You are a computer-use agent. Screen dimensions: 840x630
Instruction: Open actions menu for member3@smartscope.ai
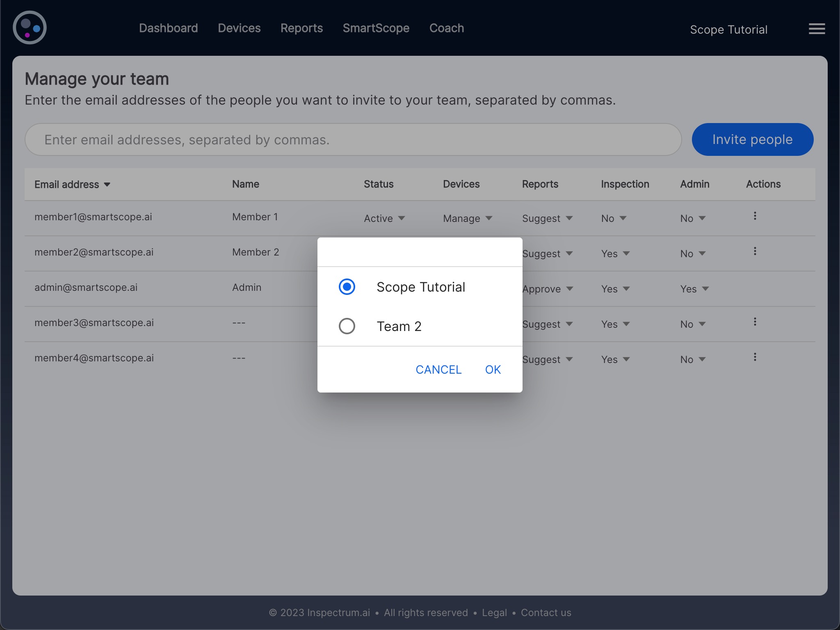point(755,322)
